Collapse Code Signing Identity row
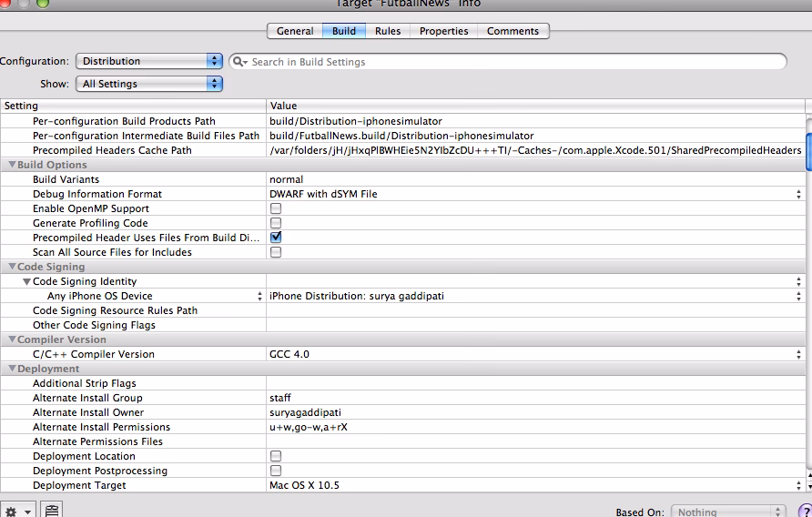This screenshot has height=517, width=812. (27, 281)
